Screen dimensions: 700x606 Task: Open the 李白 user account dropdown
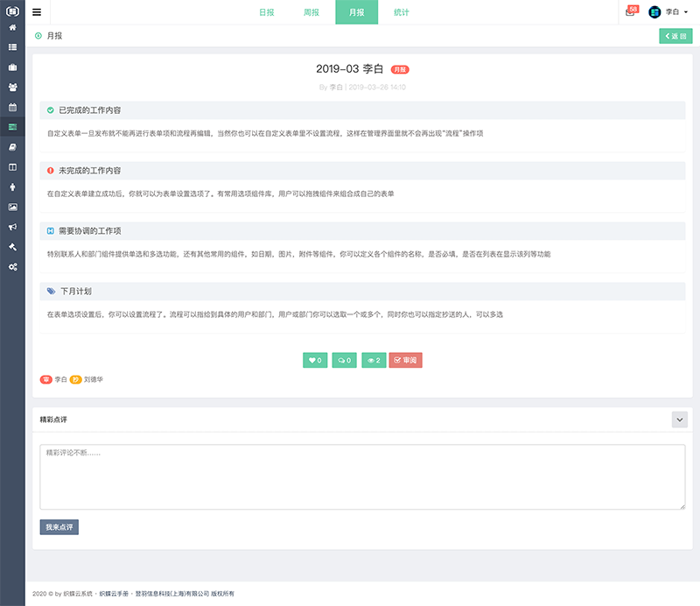coord(669,12)
